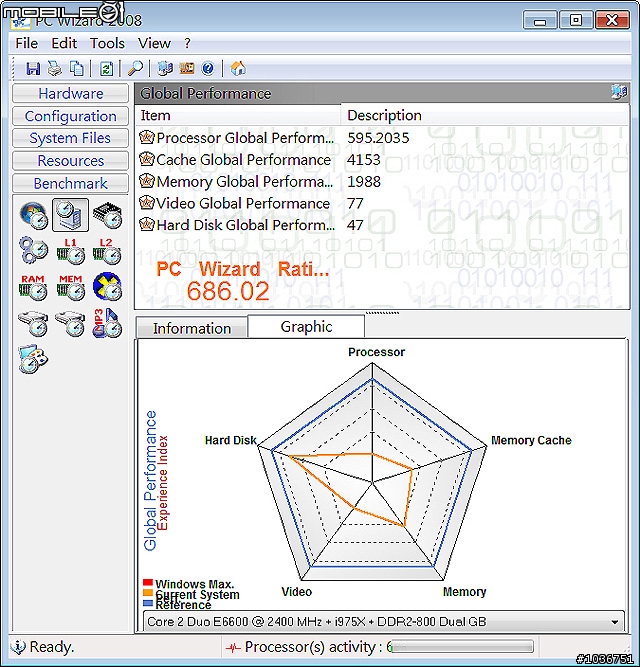
Task: Select the Video Global Performance row
Action: 382,203
